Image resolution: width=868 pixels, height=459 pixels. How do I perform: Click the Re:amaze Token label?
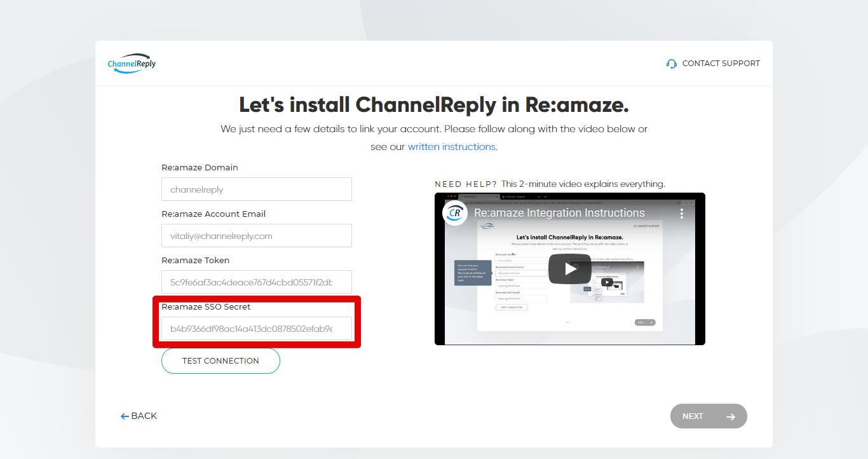point(195,261)
